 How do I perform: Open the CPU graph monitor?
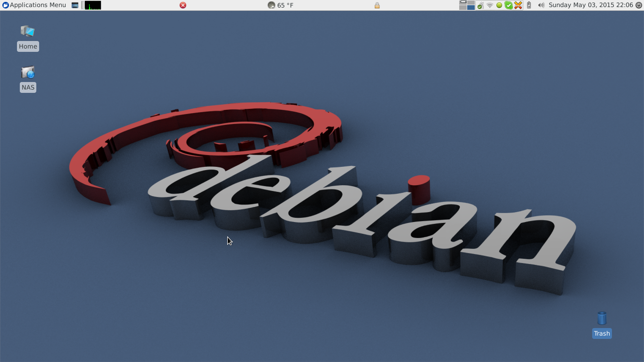(93, 5)
